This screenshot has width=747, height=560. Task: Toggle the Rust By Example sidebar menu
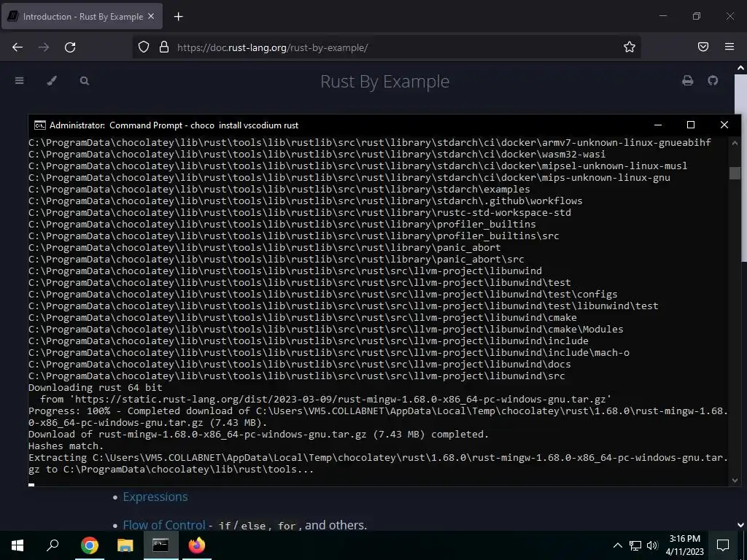(x=20, y=81)
